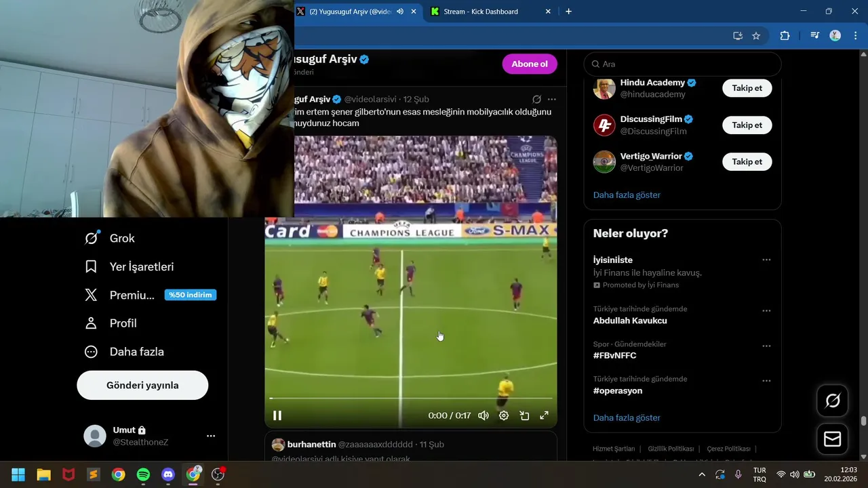The width and height of the screenshot is (868, 488).
Task: Open #FBvNFFC trending topic
Action: click(x=614, y=356)
